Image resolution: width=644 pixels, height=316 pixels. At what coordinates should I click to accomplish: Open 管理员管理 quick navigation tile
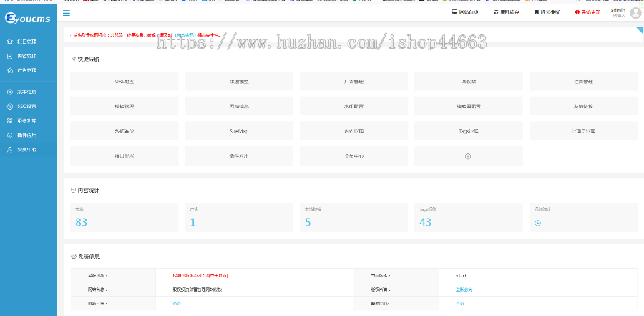pos(583,131)
